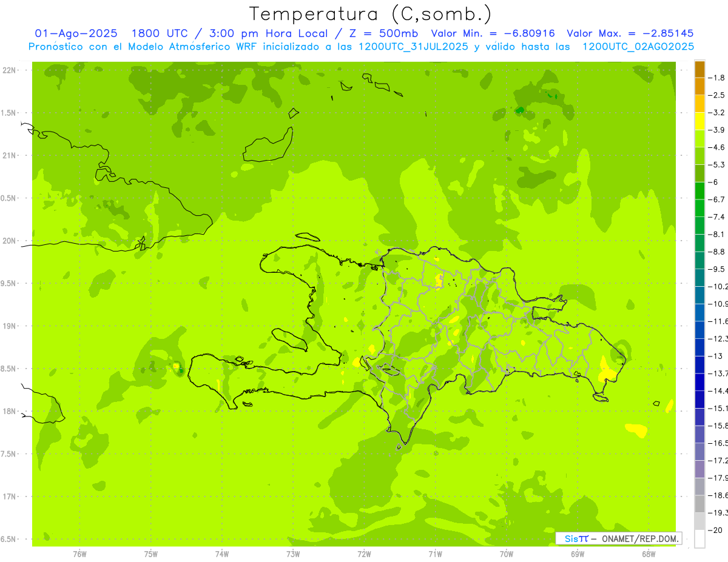Click the "73W" longitude label
Viewport: 728px width, 562px height.
[x=292, y=554]
